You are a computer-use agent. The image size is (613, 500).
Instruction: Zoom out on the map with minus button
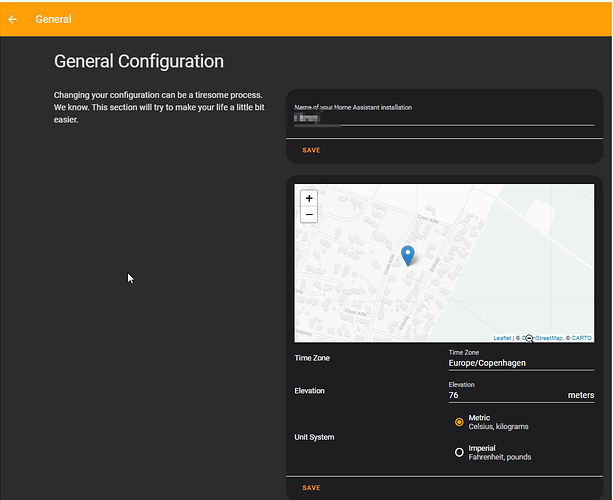309,214
